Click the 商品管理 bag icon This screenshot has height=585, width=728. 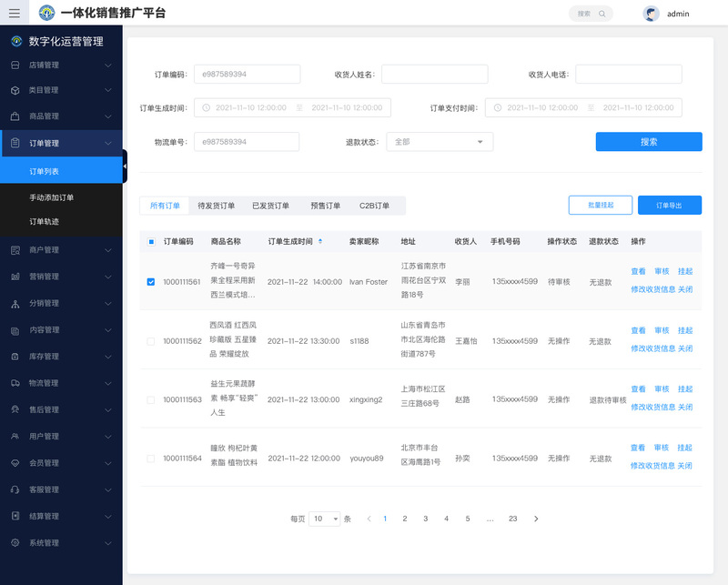15,116
